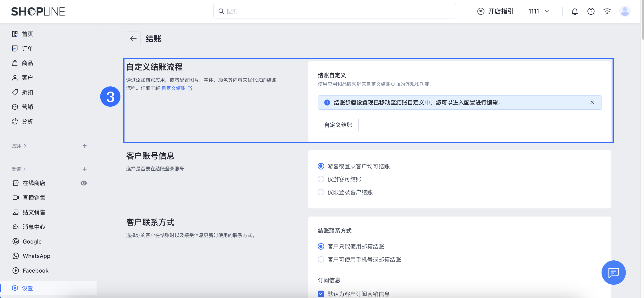Click the pie chart icon for 分析

[x=15, y=122]
